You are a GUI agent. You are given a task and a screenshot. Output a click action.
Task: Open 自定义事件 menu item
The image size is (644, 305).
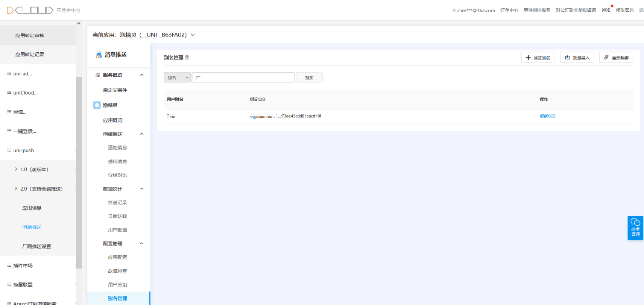click(115, 90)
